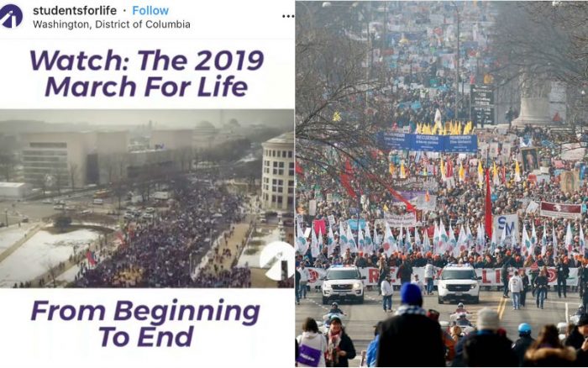The image size is (588, 368).
Task: Open the three-dot post options menu
Action: tap(288, 16)
